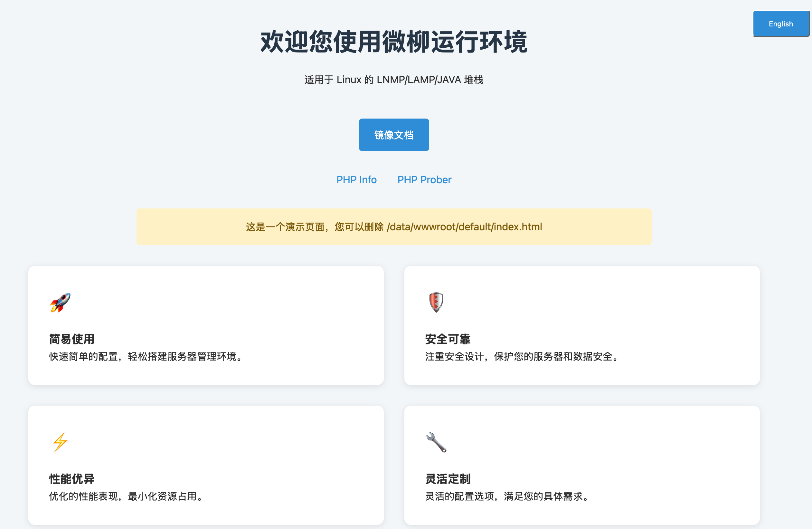Click the 简易使用 card heading
Screen dimensions: 812x529
72,339
